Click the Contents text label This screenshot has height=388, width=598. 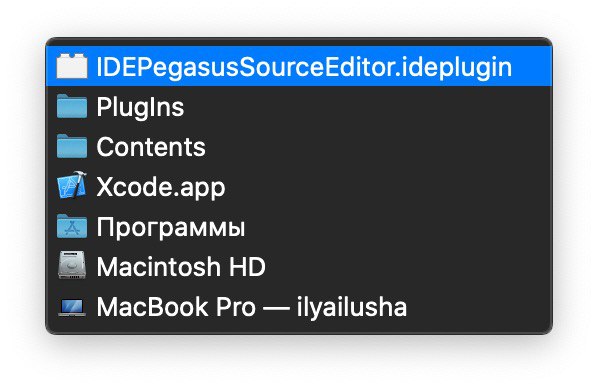coord(151,147)
